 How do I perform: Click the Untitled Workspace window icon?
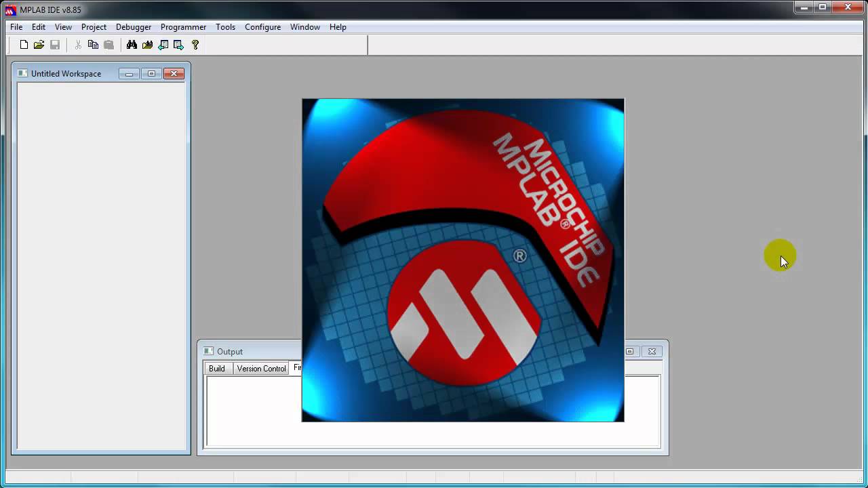22,73
